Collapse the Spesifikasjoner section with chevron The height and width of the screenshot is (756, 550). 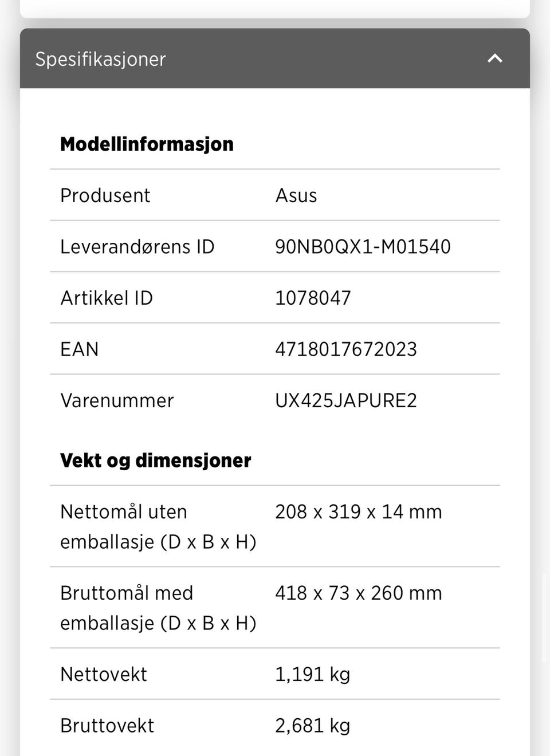tap(495, 58)
